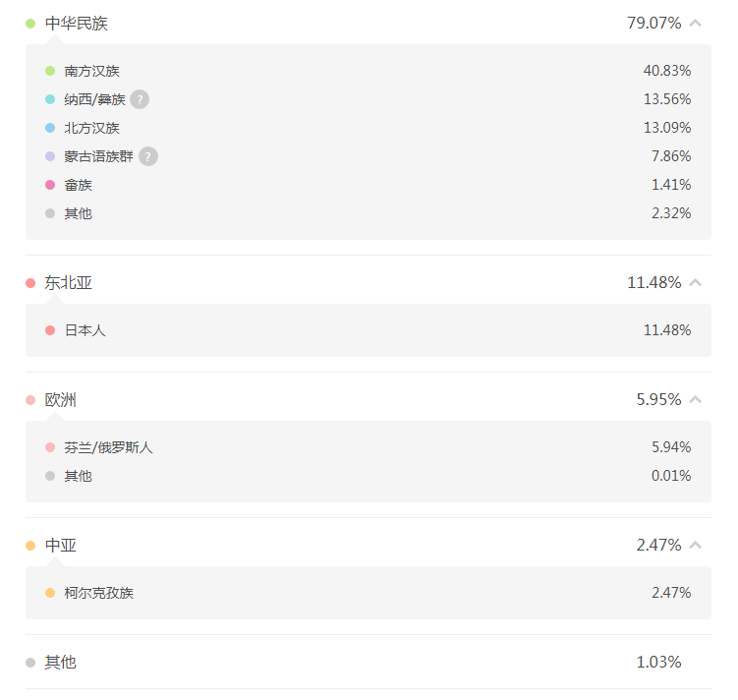Click the blue dot next to 北方汉族
The height and width of the screenshot is (700, 738).
click(50, 128)
